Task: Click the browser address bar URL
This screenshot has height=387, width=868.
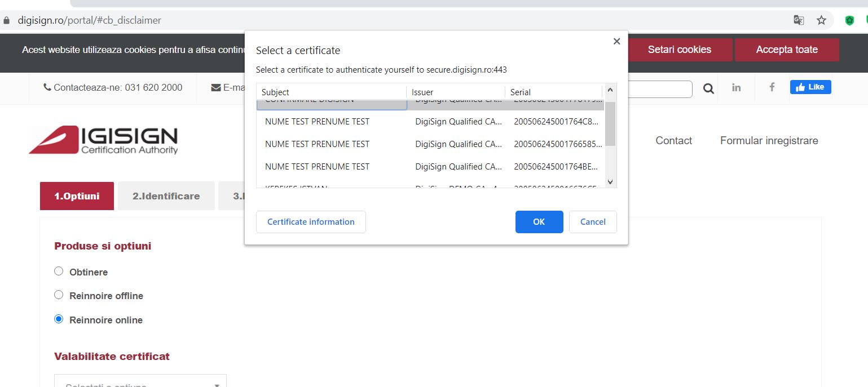Action: pos(89,20)
